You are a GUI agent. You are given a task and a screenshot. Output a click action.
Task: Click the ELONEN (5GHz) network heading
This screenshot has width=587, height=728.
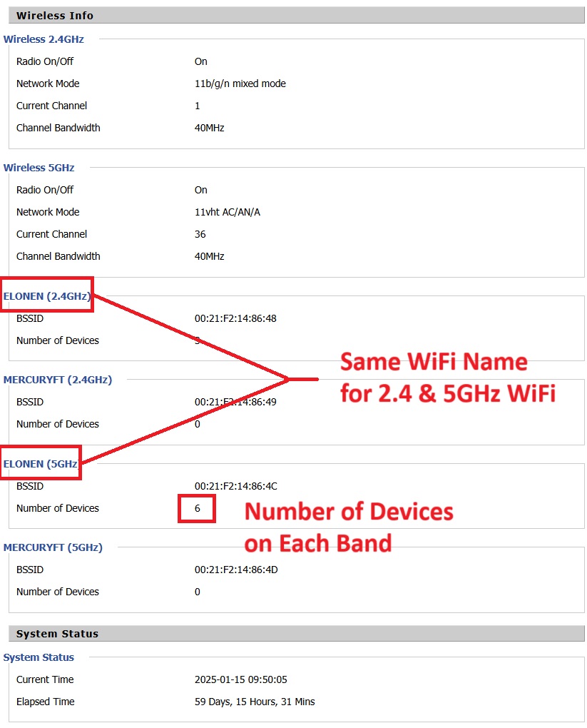pyautogui.click(x=41, y=464)
